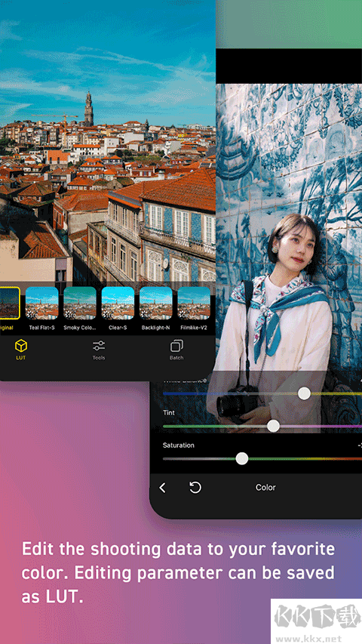Click the Tools tab label text
Screen dimensions: 362x644
99,358
